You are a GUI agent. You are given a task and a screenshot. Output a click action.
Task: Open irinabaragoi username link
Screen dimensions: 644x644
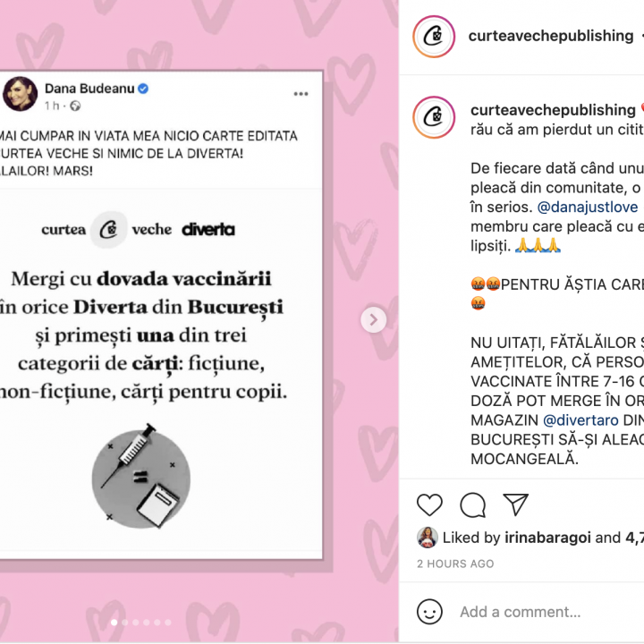(x=547, y=538)
